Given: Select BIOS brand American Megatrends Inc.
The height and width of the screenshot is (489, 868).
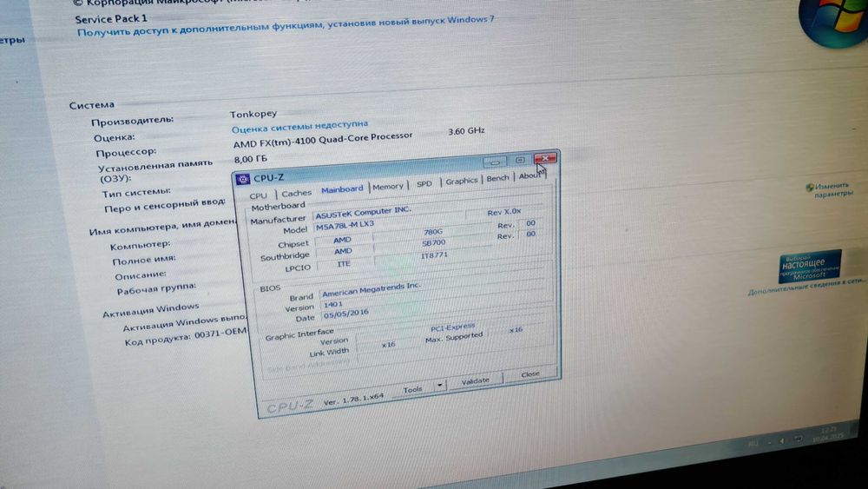Looking at the screenshot, I should (371, 289).
